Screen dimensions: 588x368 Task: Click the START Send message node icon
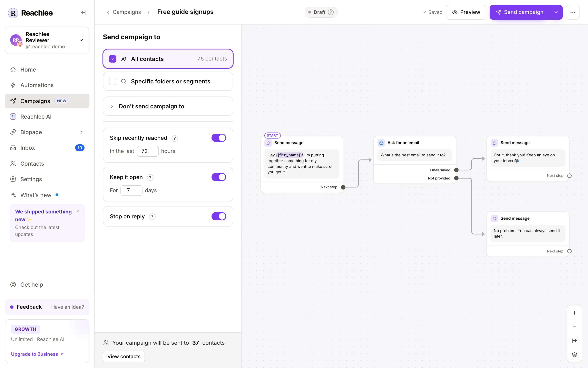click(268, 143)
